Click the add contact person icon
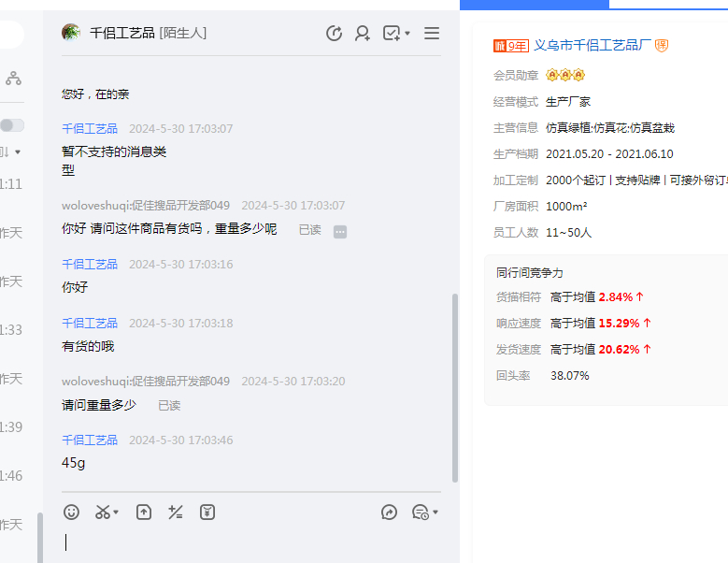This screenshot has height=563, width=728. click(363, 34)
